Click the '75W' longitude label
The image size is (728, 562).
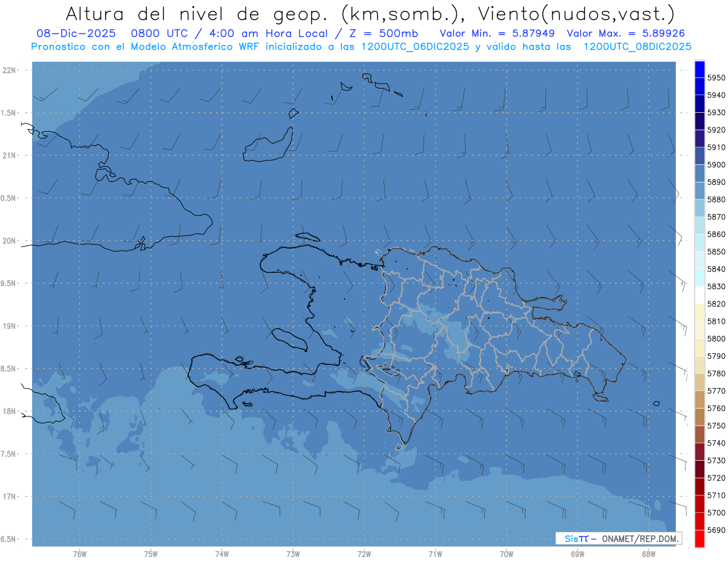[150, 554]
